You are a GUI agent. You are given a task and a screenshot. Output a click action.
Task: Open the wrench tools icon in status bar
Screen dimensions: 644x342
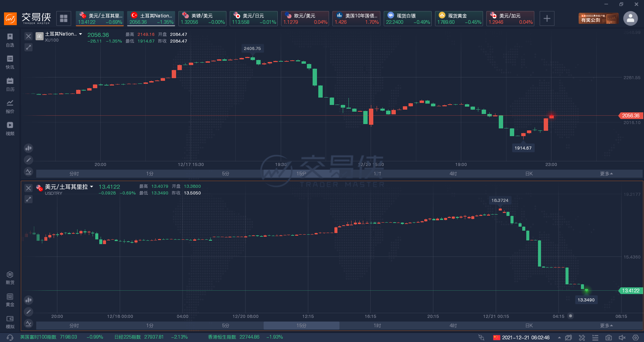coord(582,337)
